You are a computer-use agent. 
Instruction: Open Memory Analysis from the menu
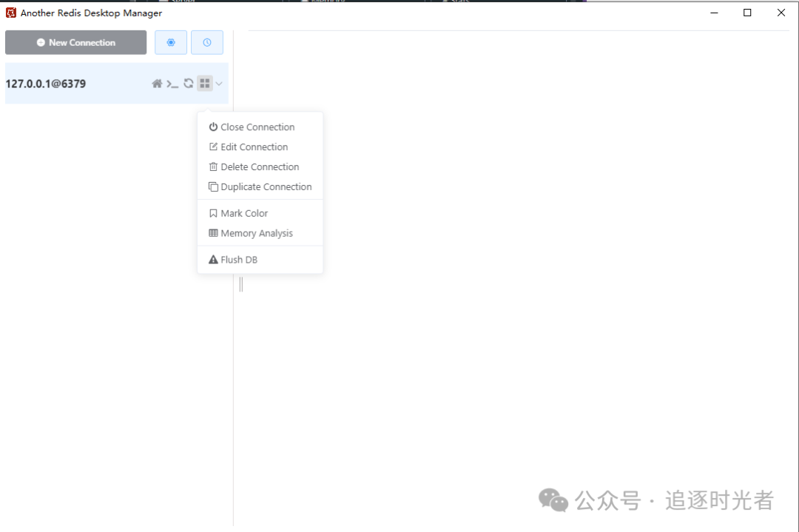click(x=260, y=233)
